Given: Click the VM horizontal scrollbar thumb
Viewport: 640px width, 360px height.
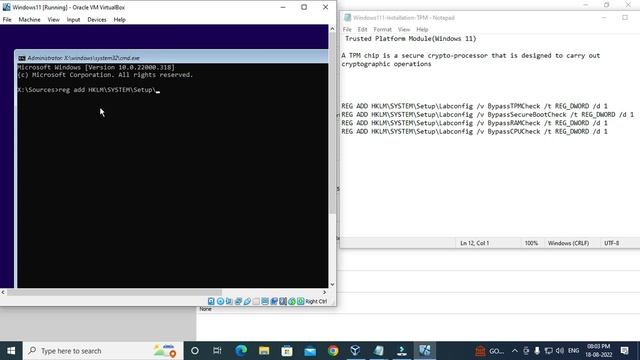Looking at the screenshot, I should point(114,292).
